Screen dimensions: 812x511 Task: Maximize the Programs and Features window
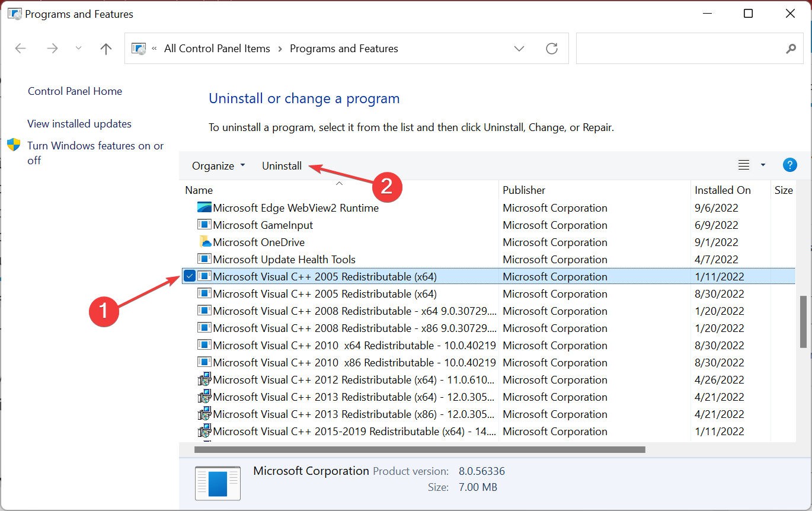749,14
